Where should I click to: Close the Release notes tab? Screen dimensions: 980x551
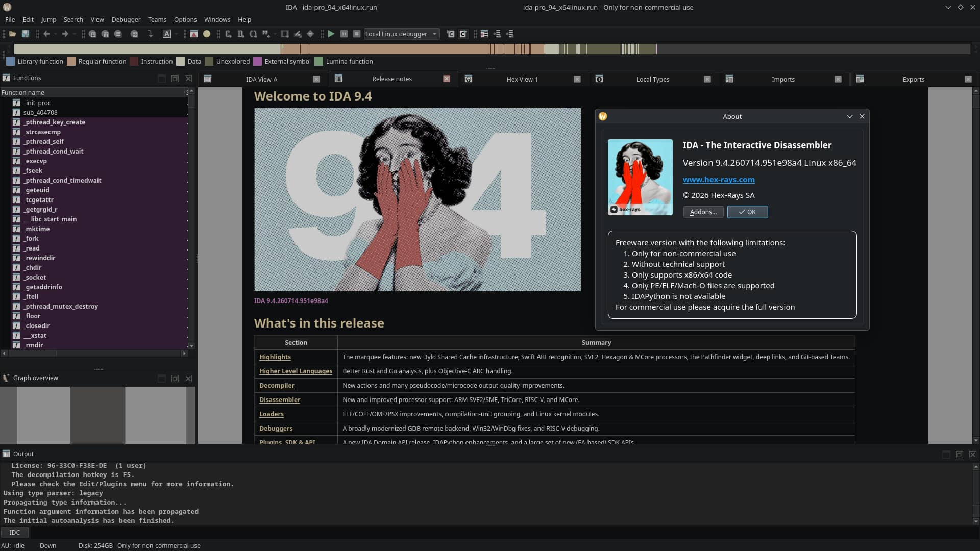coord(447,79)
